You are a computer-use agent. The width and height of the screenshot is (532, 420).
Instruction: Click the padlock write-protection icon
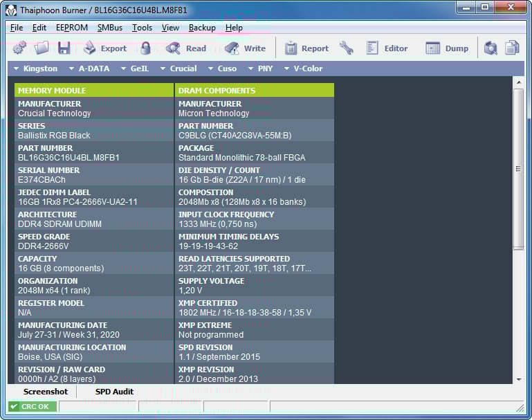coord(145,48)
